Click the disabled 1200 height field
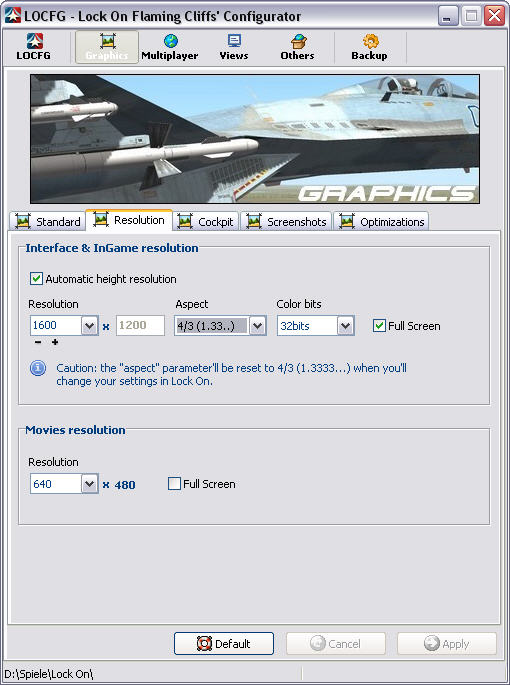The height and width of the screenshot is (685, 510). [x=140, y=325]
